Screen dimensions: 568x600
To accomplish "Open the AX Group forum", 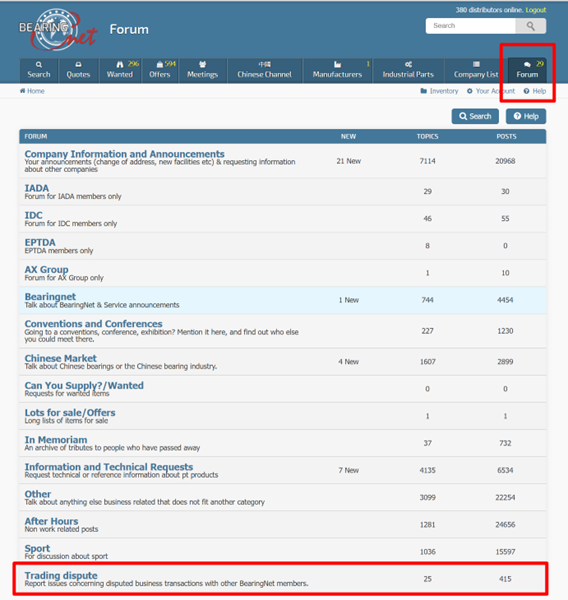I will [46, 270].
